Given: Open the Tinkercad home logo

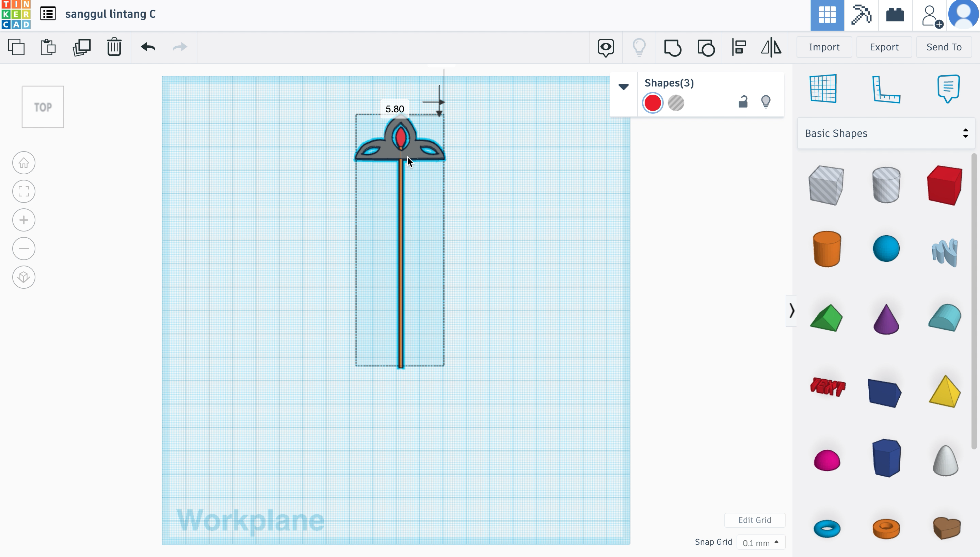Looking at the screenshot, I should pos(16,15).
